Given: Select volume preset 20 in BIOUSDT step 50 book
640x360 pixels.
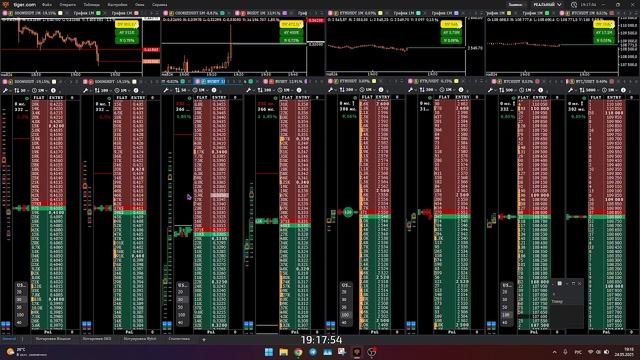Looking at the screenshot, I should coord(182,292).
